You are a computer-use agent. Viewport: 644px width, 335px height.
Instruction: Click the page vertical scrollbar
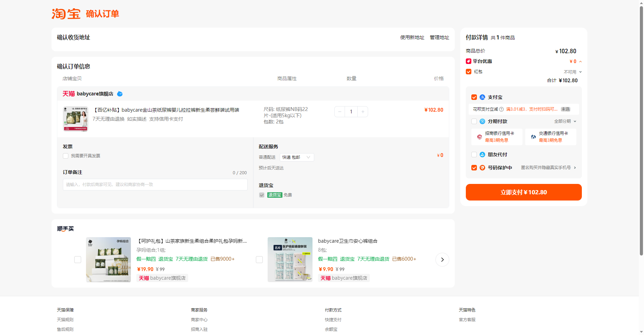(x=641, y=131)
